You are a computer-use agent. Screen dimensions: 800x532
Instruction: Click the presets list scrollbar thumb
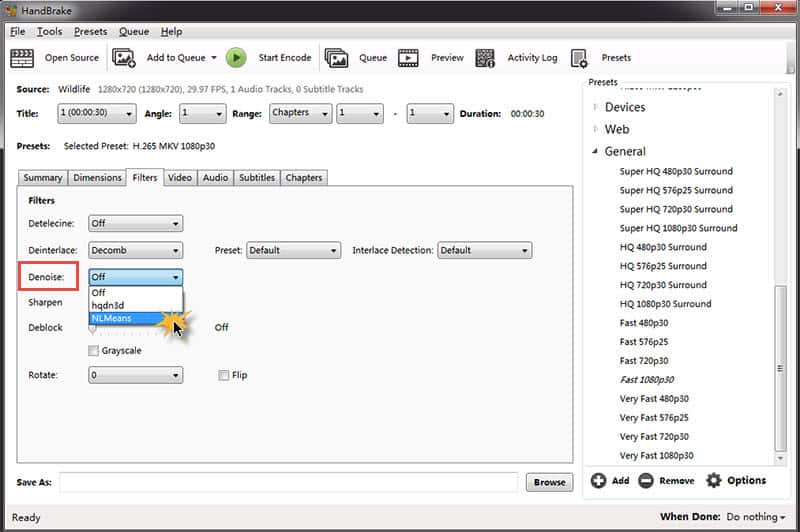pyautogui.click(x=780, y=368)
